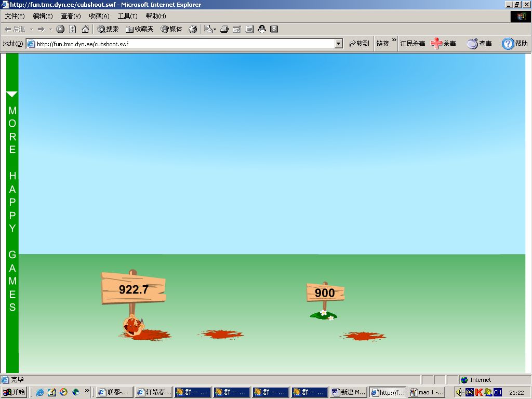This screenshot has height=399, width=532.
Task: Expand the Links (链接) overflow chevron
Action: [394, 40]
